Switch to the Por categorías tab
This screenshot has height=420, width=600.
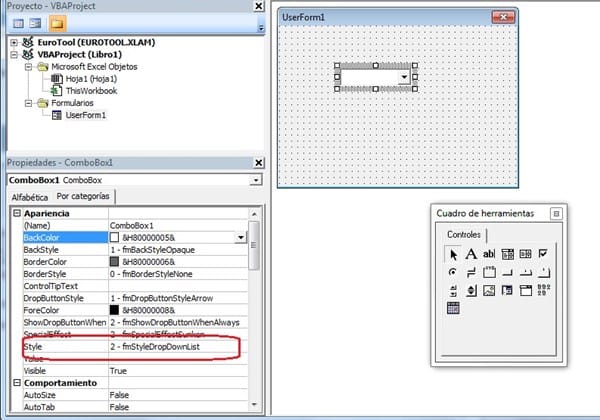tap(83, 196)
